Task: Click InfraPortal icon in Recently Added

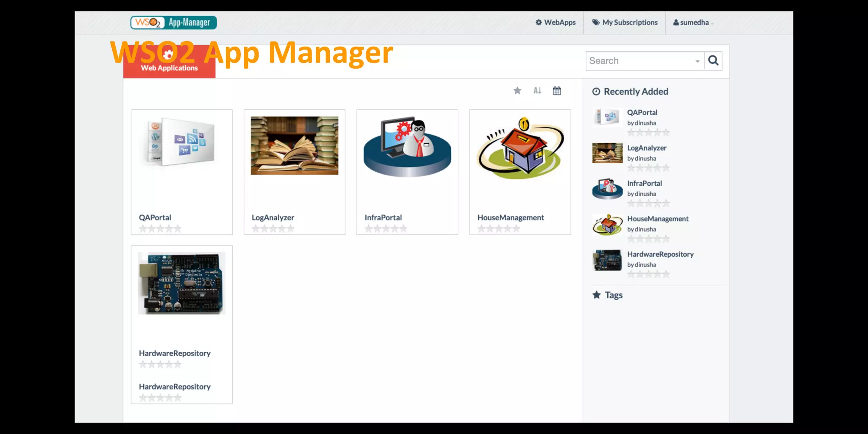Action: coord(607,189)
